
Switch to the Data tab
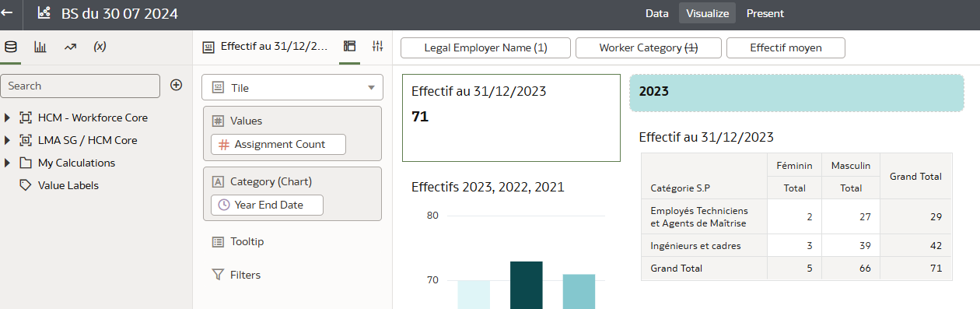657,13
